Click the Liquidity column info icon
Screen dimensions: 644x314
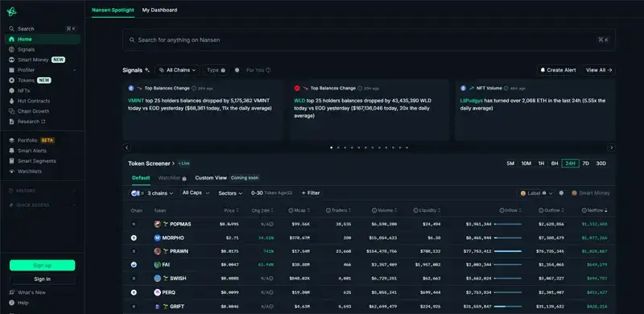[x=416, y=210]
